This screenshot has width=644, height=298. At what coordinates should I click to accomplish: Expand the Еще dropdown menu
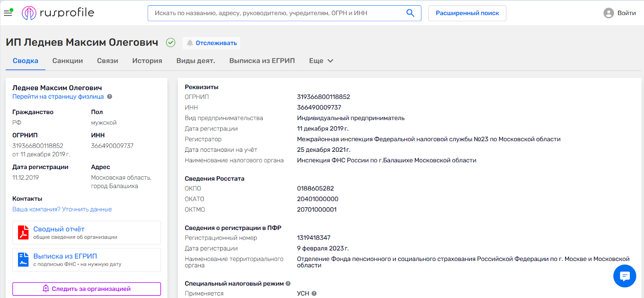click(x=321, y=61)
